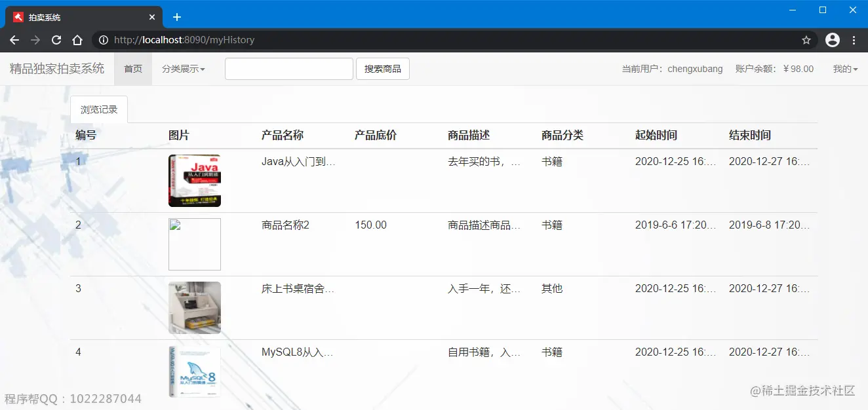Open the Java从入门到 book thumbnail
Viewport: 868px width, 410px height.
(195, 181)
